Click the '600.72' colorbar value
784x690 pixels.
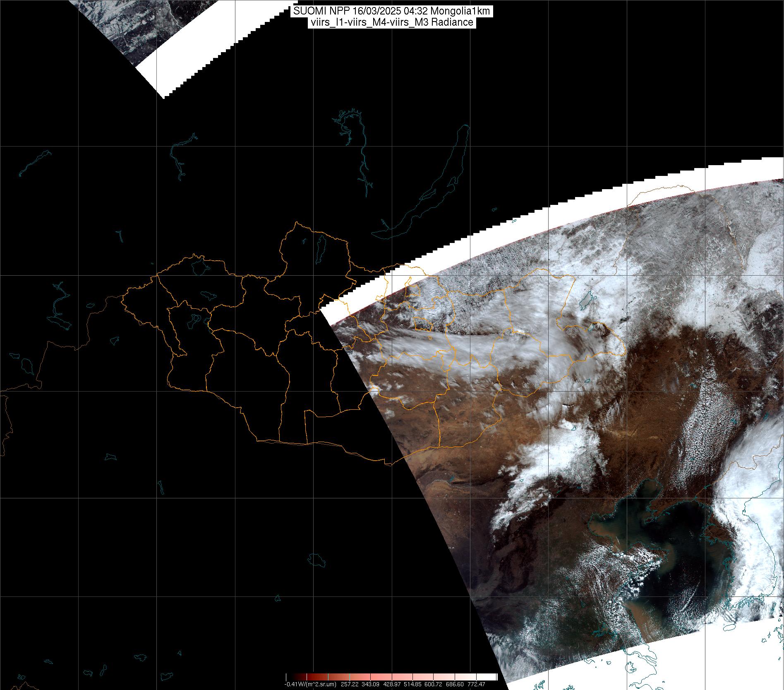[433, 684]
